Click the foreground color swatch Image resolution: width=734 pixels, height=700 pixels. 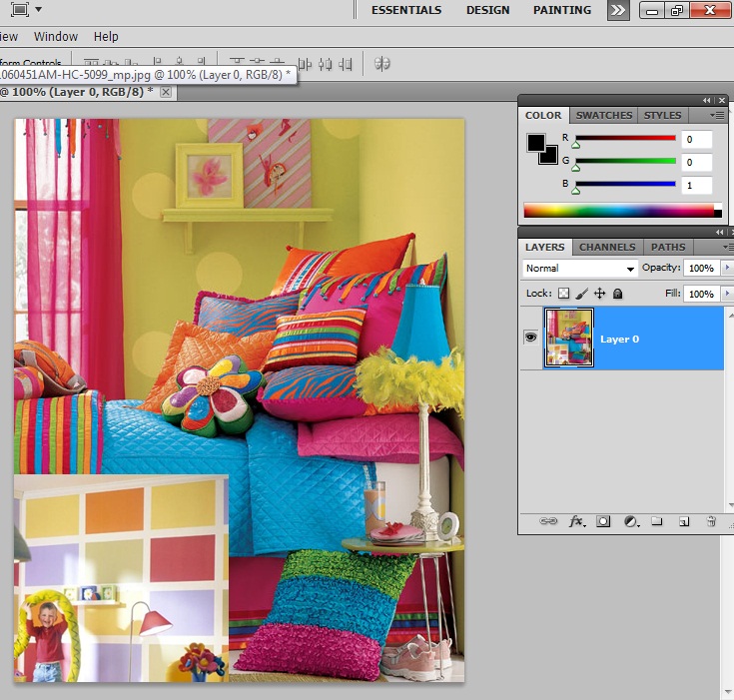[x=536, y=142]
